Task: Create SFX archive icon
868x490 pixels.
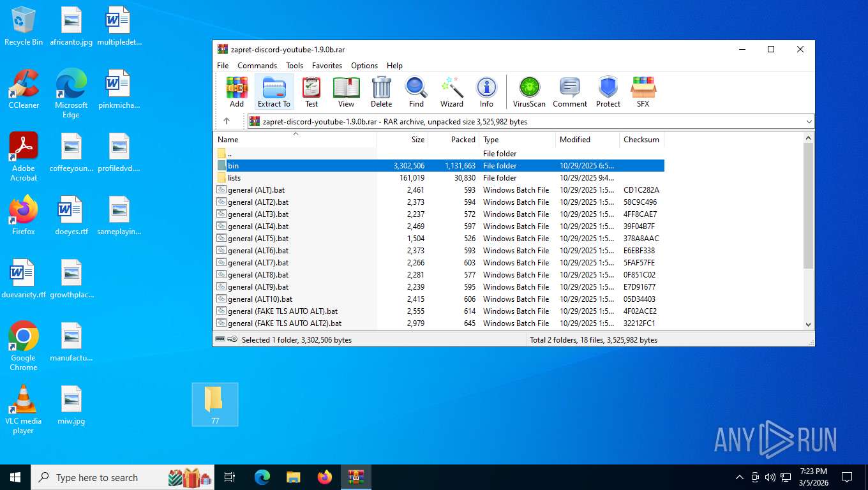Action: tap(643, 92)
